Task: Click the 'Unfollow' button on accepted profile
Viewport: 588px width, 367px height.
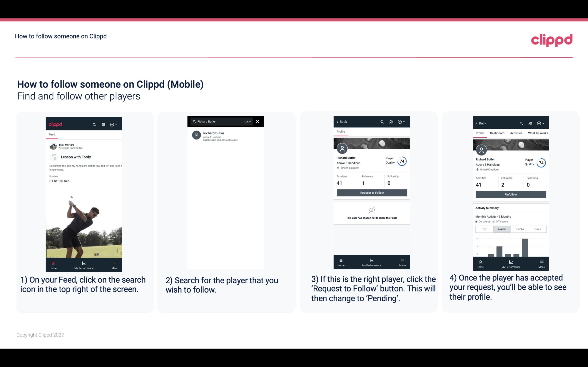Action: click(x=511, y=194)
